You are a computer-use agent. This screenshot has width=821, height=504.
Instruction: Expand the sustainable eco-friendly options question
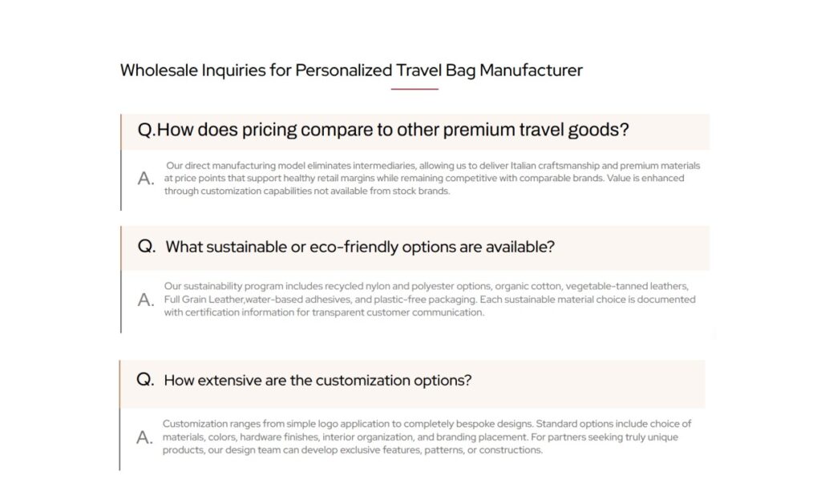click(x=360, y=247)
